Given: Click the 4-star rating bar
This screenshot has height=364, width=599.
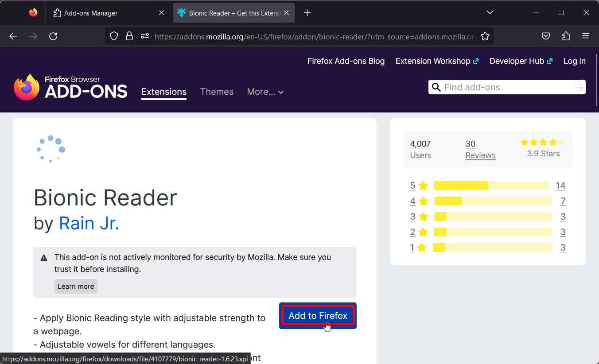Looking at the screenshot, I should (x=493, y=201).
